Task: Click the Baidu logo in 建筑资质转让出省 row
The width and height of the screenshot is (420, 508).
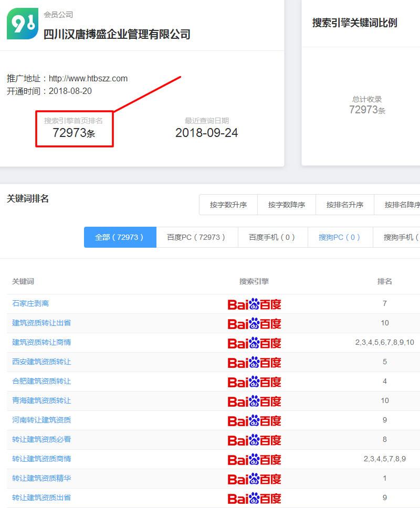Action: point(255,324)
